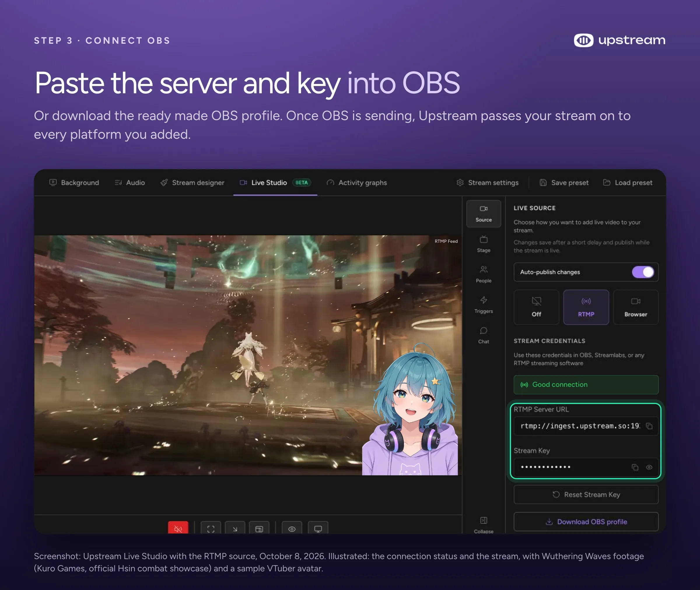This screenshot has width=700, height=590.
Task: Open the Stage side panel
Action: (484, 244)
